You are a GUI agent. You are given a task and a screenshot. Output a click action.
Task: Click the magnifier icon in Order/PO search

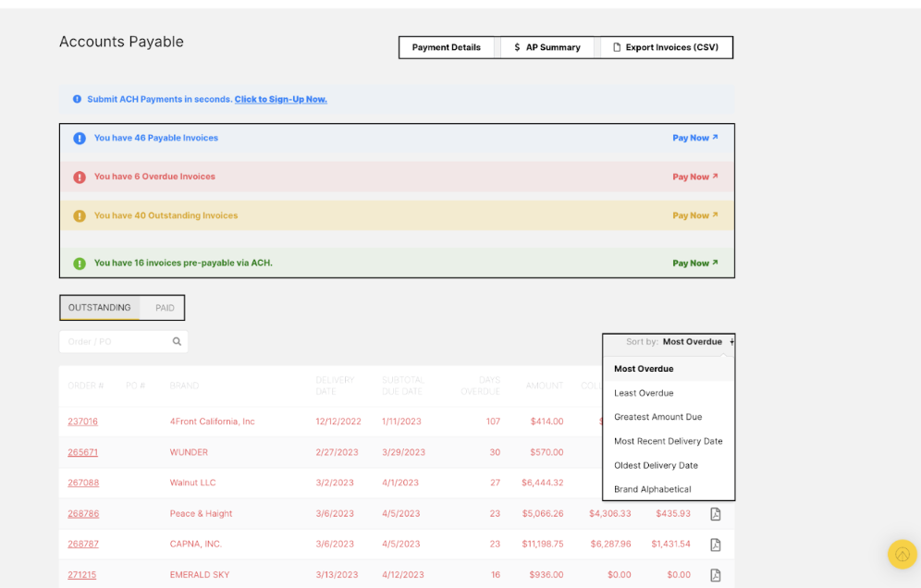177,342
